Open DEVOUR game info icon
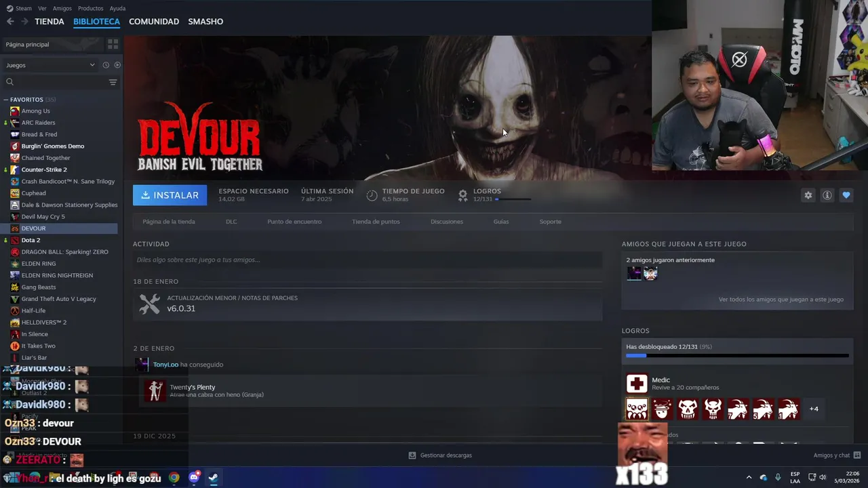 click(827, 195)
